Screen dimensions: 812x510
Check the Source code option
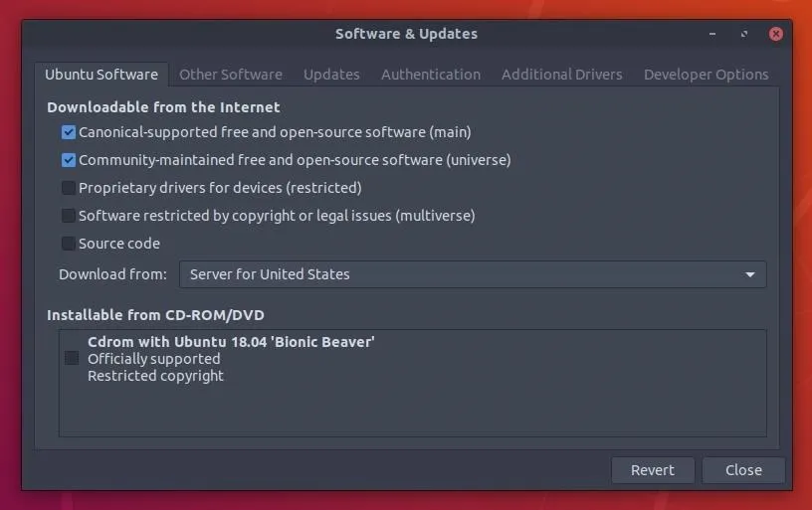(x=69, y=244)
